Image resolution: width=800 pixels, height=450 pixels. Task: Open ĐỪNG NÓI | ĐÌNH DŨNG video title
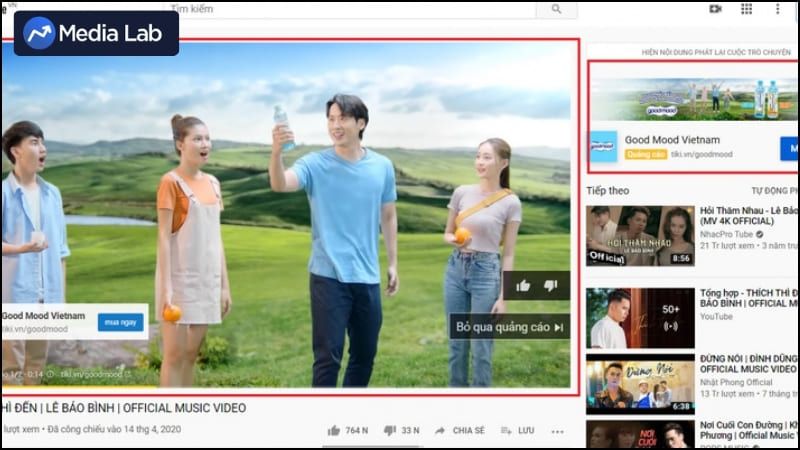click(x=748, y=364)
